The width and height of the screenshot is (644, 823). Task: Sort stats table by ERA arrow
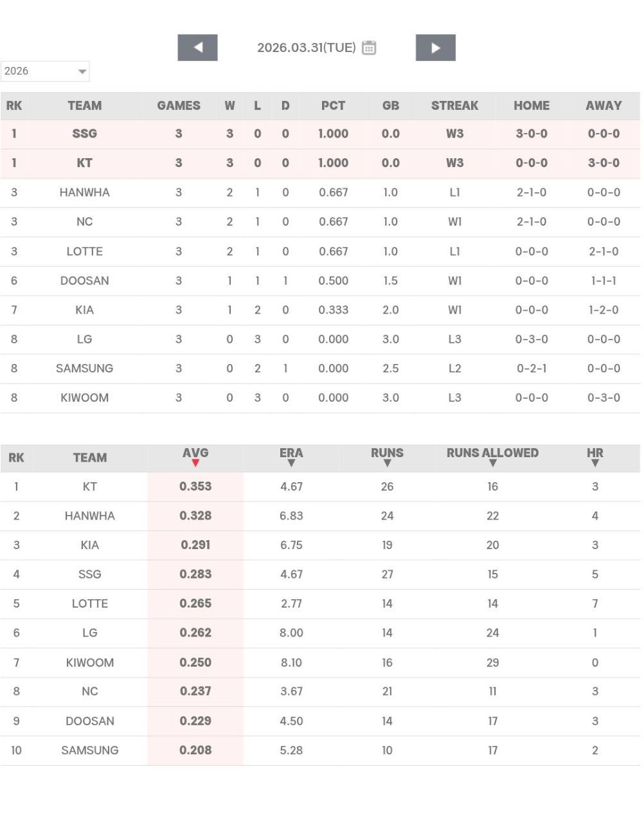point(291,463)
